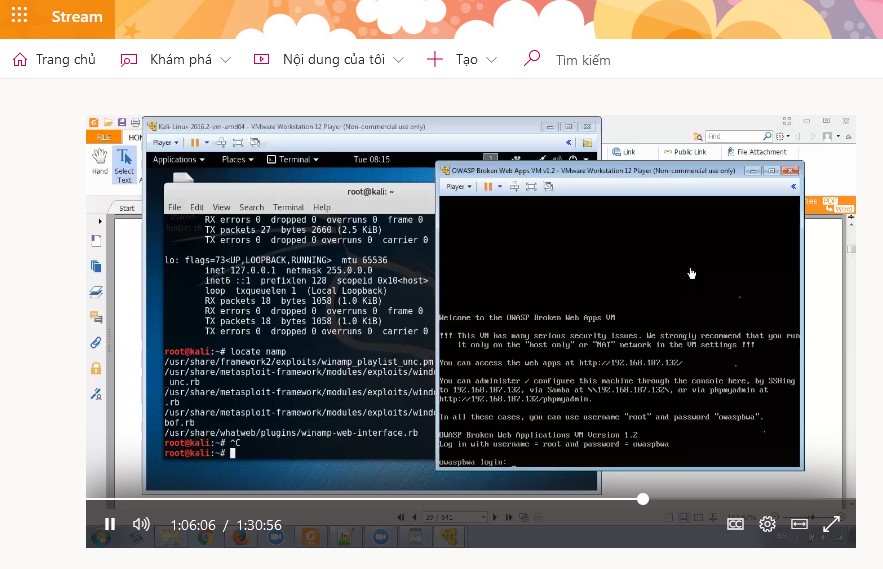Image resolution: width=883 pixels, height=569 pixels.
Task: Click File Attachment in PDF reader ribbon
Action: [757, 152]
